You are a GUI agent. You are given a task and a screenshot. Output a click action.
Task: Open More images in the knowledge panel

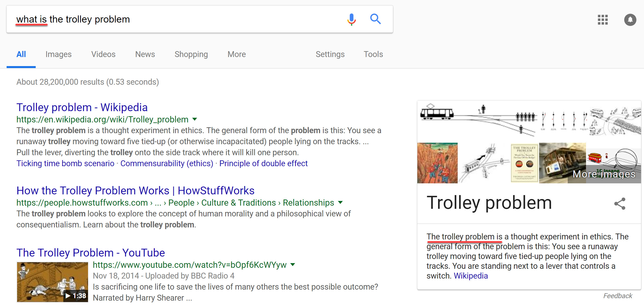[604, 174]
